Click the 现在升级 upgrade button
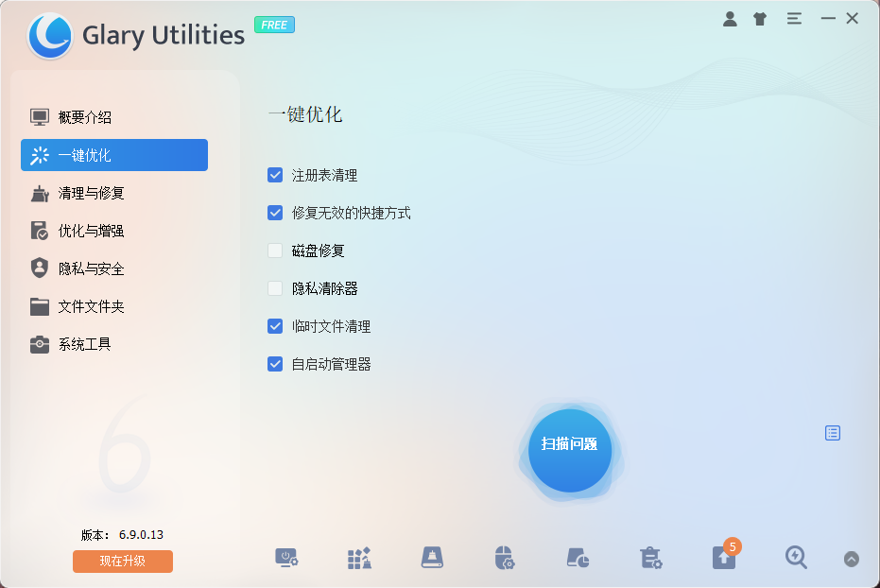The width and height of the screenshot is (880, 588). 123,562
